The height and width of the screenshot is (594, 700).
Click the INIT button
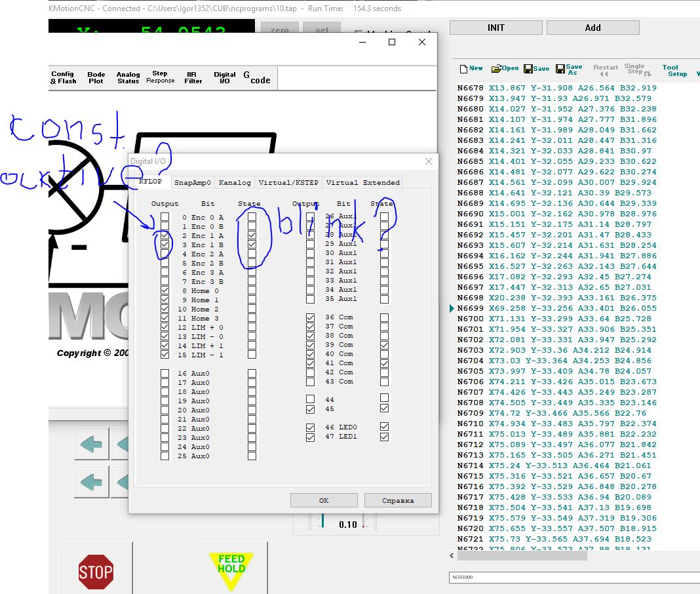pyautogui.click(x=496, y=28)
